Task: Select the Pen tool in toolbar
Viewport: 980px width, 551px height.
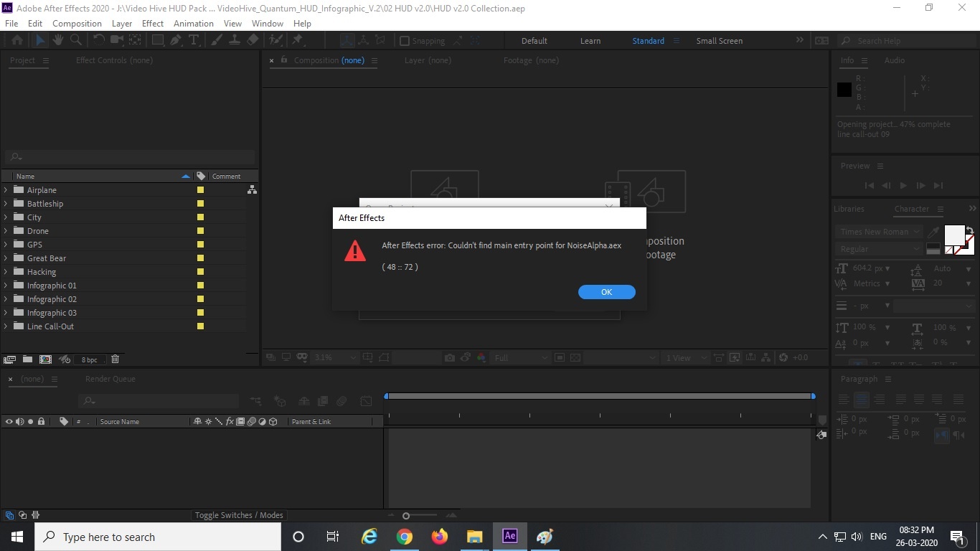Action: (x=176, y=40)
